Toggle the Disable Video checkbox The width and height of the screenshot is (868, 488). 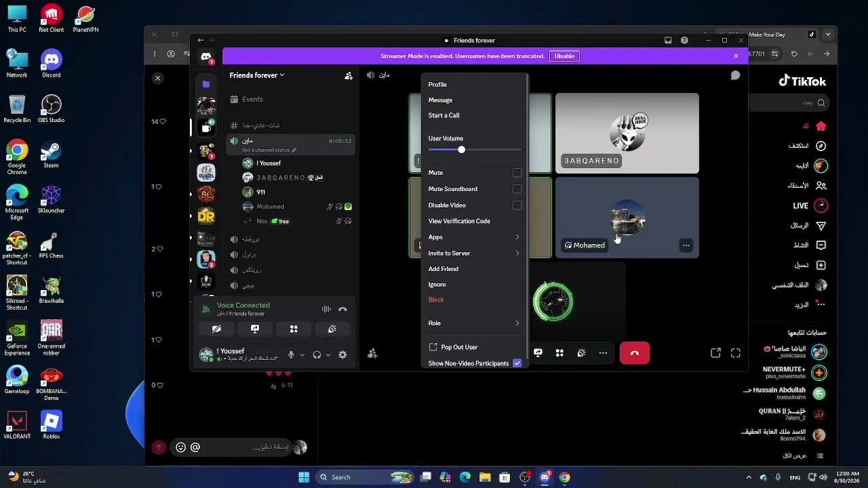(517, 205)
